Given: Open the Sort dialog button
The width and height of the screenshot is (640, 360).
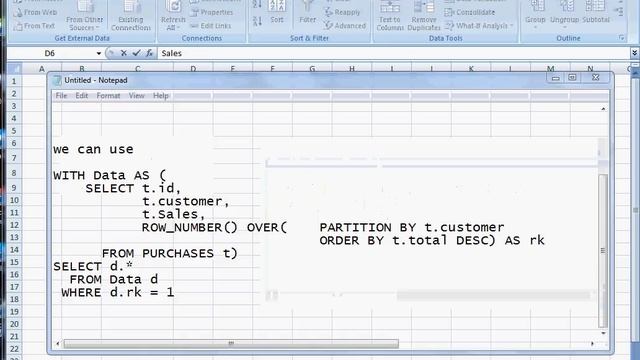Looking at the screenshot, I should pos(277,13).
